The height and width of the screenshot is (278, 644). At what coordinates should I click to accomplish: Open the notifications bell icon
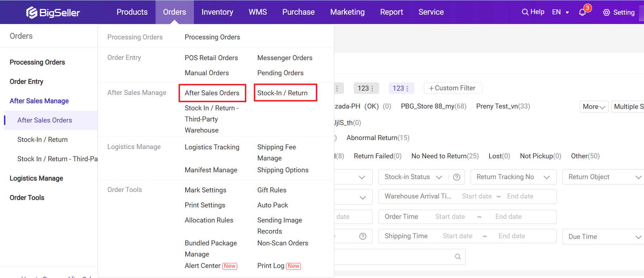click(x=582, y=13)
